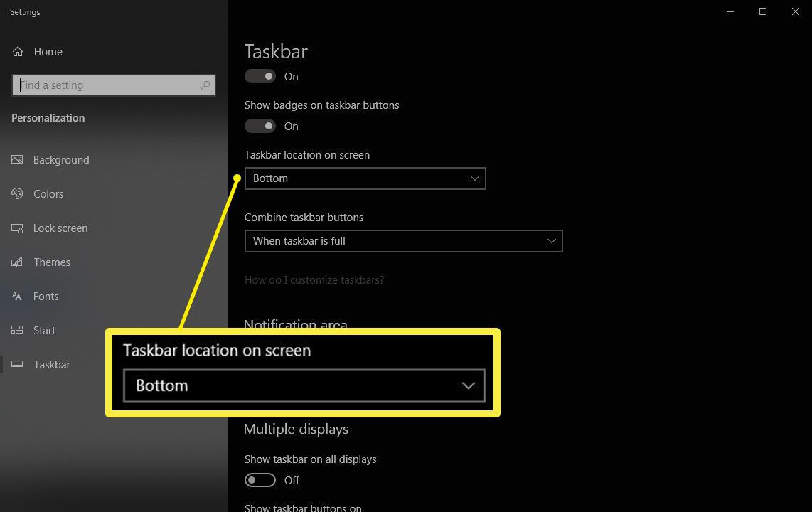Disable Show badges on taskbar buttons
Image resolution: width=812 pixels, height=512 pixels.
coord(260,126)
